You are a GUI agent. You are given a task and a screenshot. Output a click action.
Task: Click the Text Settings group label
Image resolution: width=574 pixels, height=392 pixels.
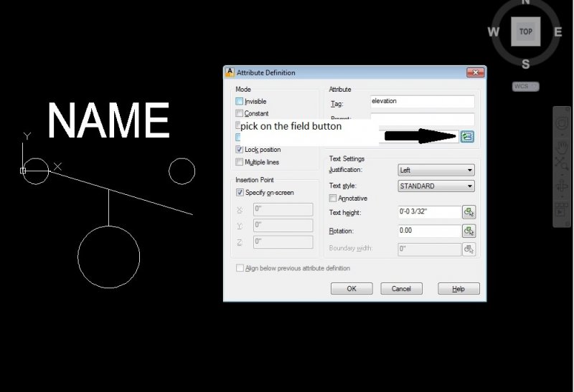click(347, 158)
